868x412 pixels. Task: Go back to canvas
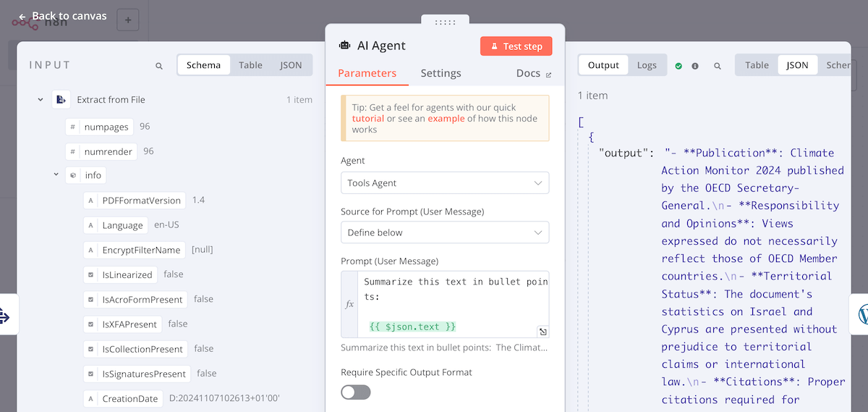62,16
